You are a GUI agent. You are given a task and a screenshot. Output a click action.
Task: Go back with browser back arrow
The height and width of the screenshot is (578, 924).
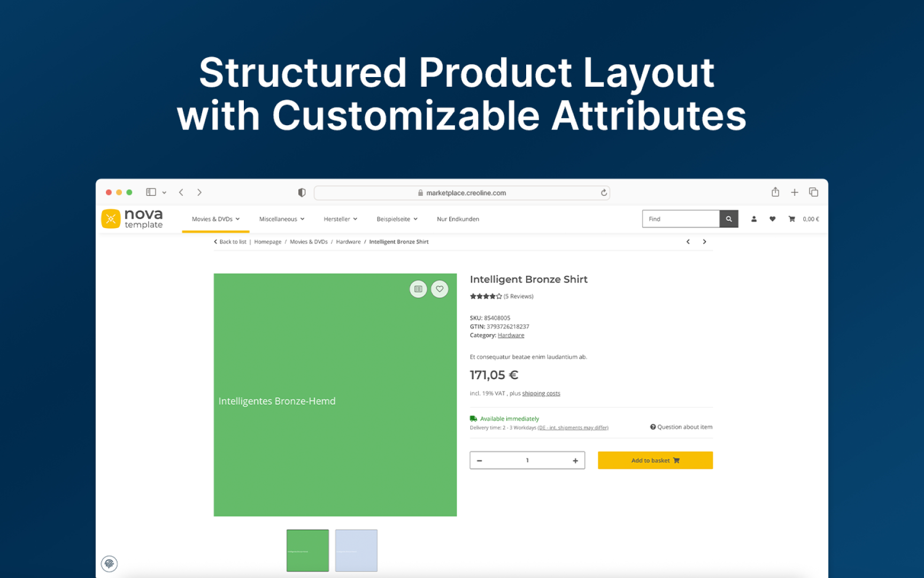(181, 192)
